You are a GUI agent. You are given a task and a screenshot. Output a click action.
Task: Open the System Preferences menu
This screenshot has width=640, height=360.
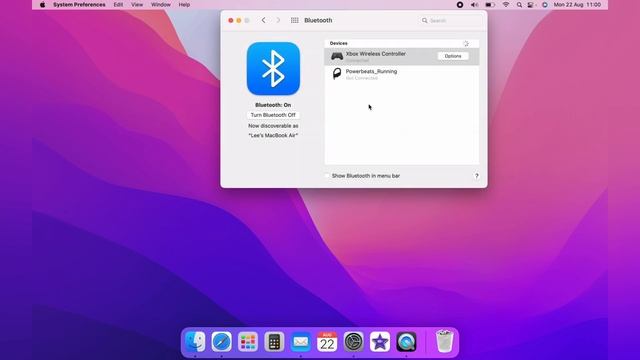click(x=79, y=5)
